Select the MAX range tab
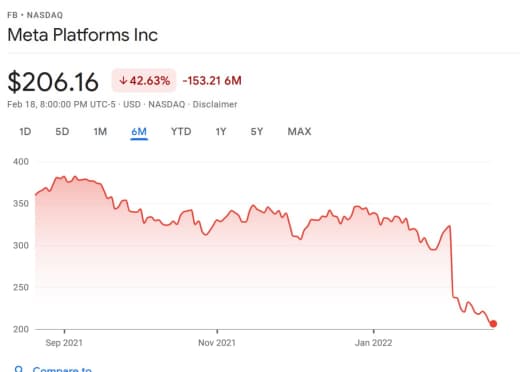The height and width of the screenshot is (372, 520). pos(299,132)
